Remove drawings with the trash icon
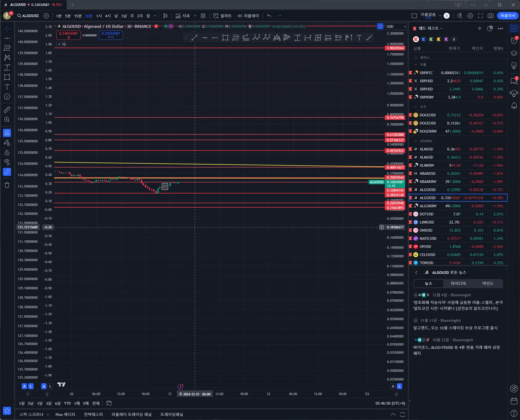Viewport: 520px width, 420px height. pos(7,185)
